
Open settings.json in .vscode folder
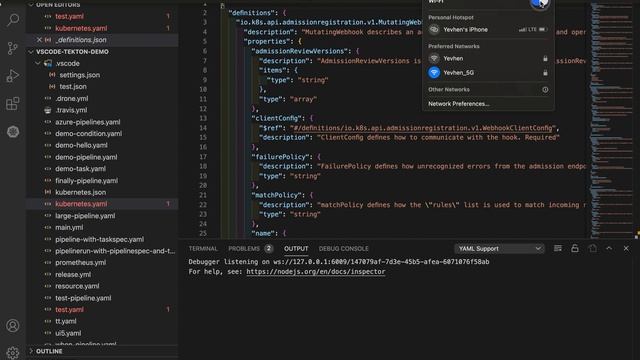(102, 75)
